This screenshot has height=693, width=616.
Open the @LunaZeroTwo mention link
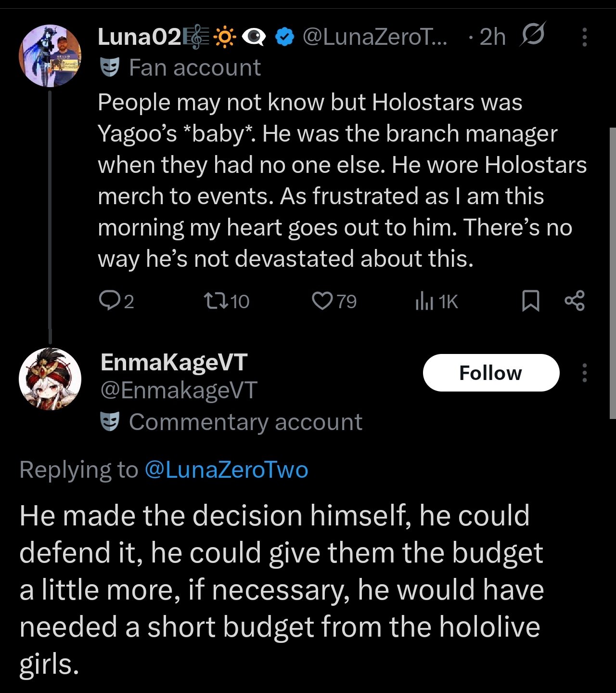point(226,470)
